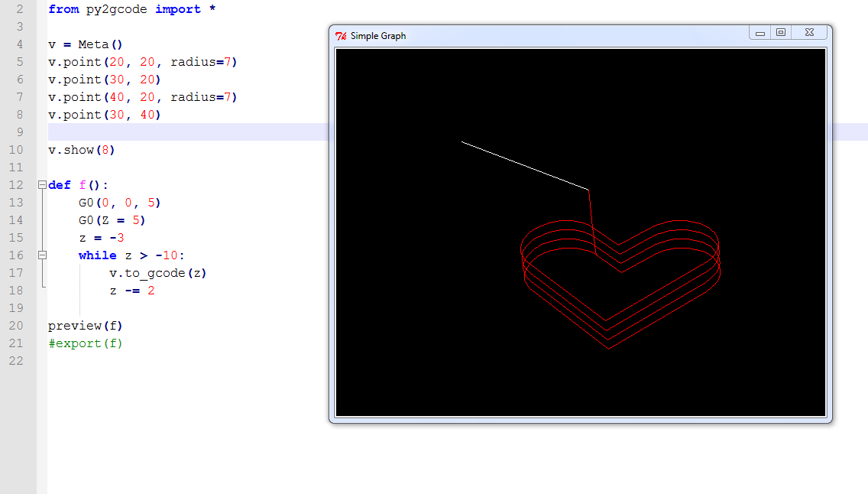Click the commented '#export(f)' line
The image size is (868, 494).
pos(86,343)
